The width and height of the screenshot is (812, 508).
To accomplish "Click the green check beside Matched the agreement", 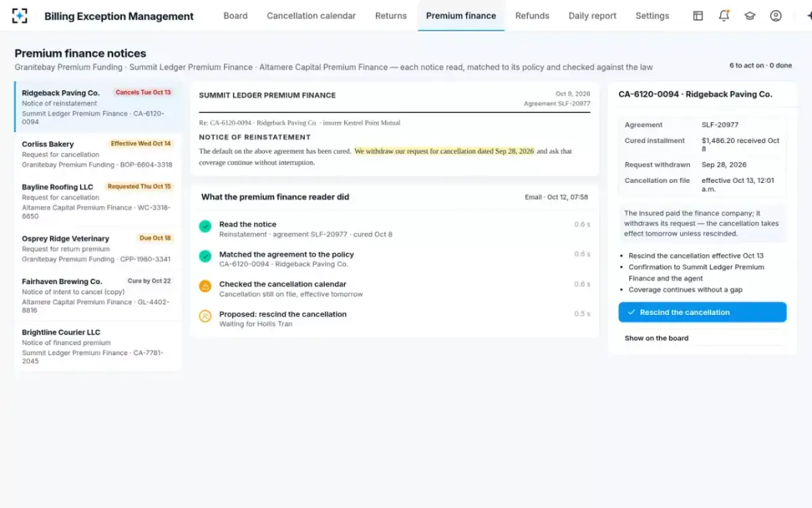I will pos(205,256).
